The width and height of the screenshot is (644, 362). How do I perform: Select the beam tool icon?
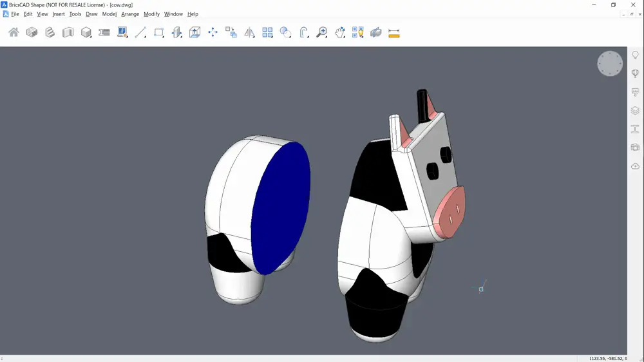pos(104,32)
